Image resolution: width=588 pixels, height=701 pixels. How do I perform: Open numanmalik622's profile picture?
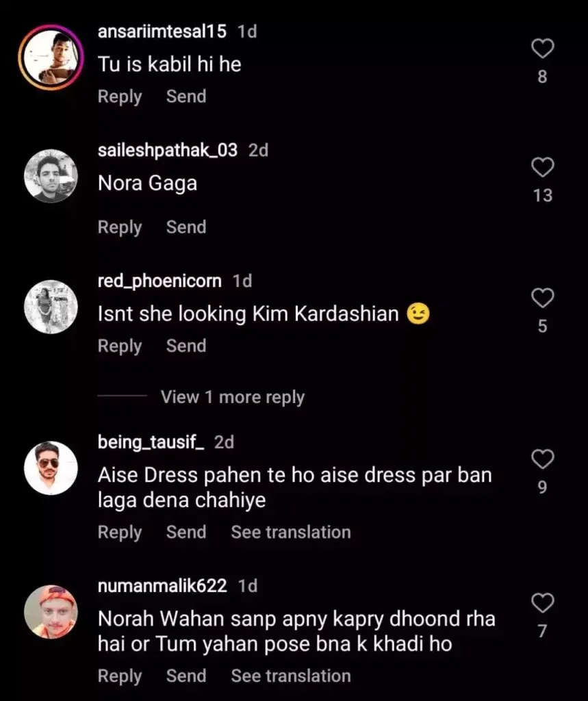coord(50,611)
